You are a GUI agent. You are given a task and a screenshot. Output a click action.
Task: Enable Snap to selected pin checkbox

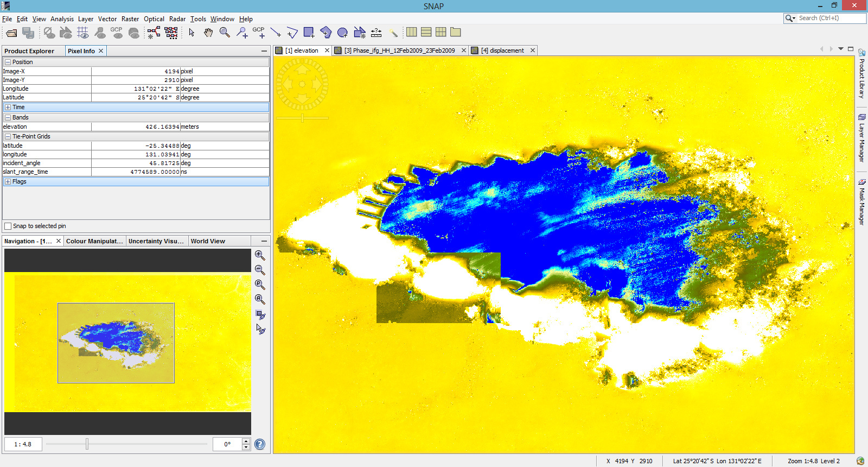click(8, 226)
